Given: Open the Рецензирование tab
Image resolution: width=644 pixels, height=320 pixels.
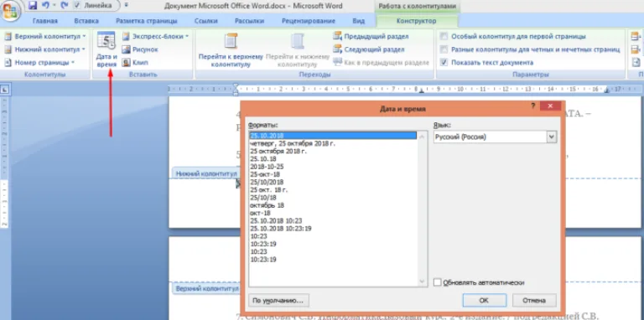Looking at the screenshot, I should (308, 21).
